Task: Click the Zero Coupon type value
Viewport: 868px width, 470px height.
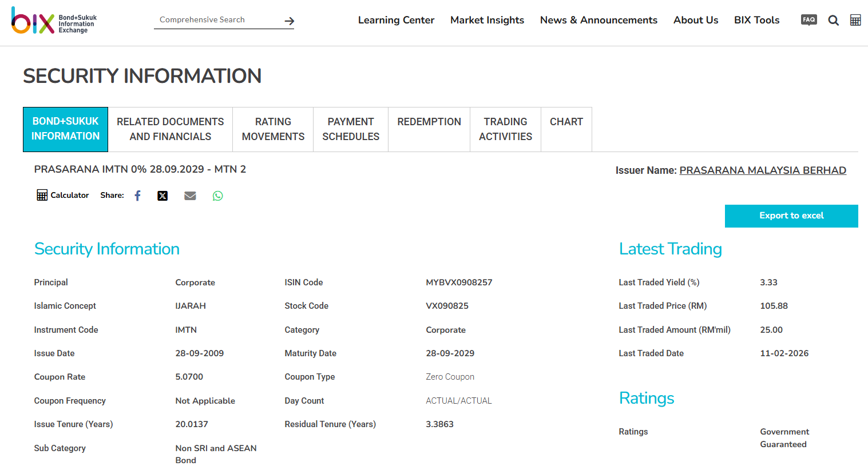Action: coord(450,377)
